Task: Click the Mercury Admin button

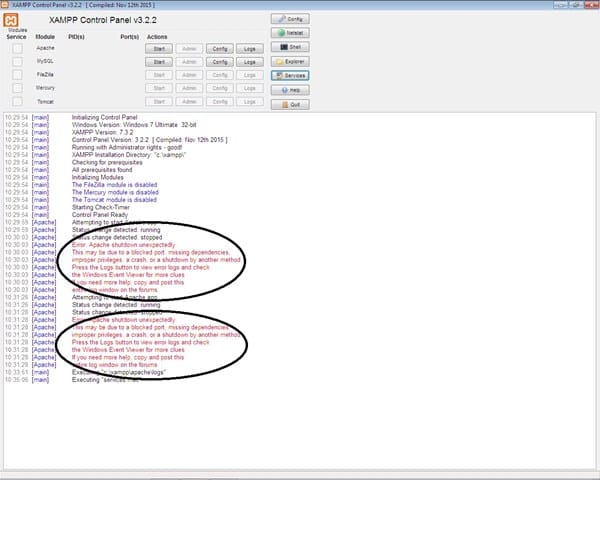Action: [189, 88]
